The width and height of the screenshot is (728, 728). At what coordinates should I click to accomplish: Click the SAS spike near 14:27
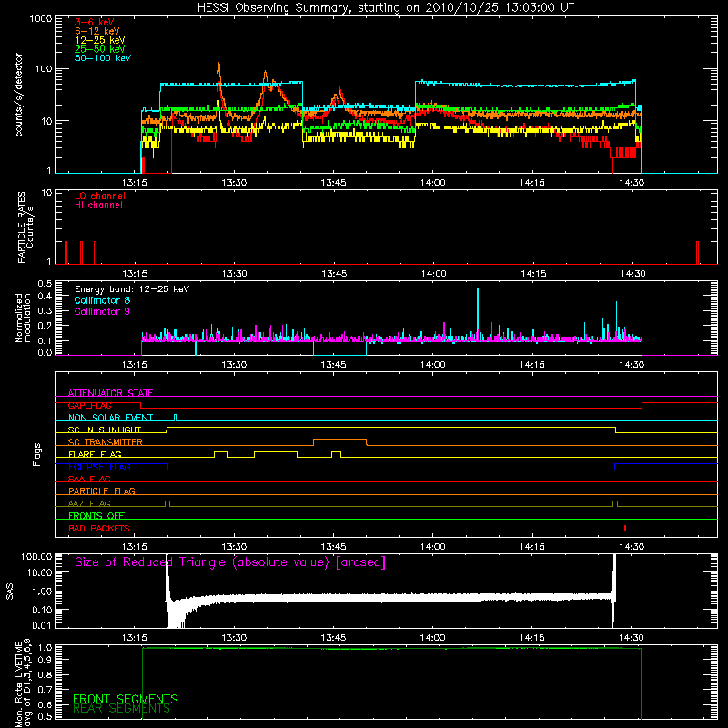614,590
